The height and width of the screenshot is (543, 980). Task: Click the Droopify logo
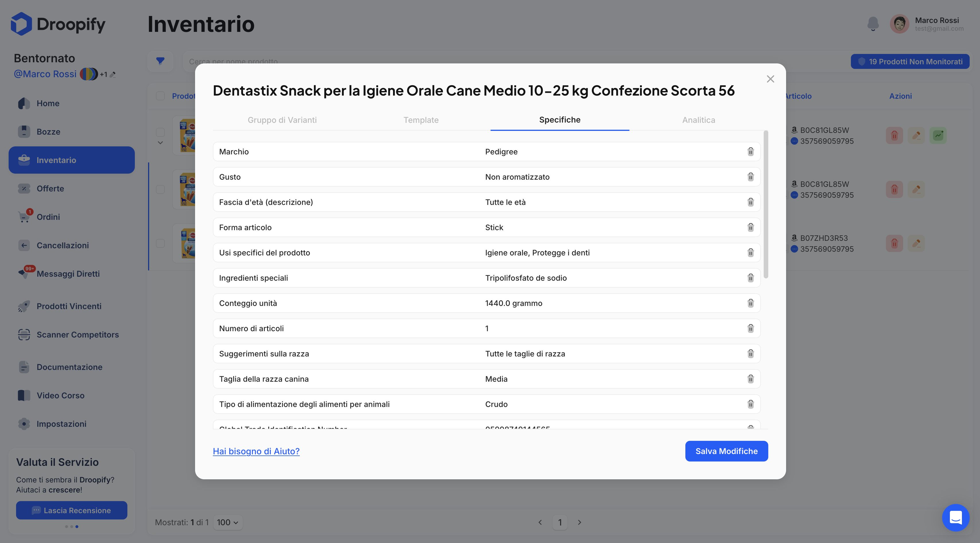(x=58, y=24)
